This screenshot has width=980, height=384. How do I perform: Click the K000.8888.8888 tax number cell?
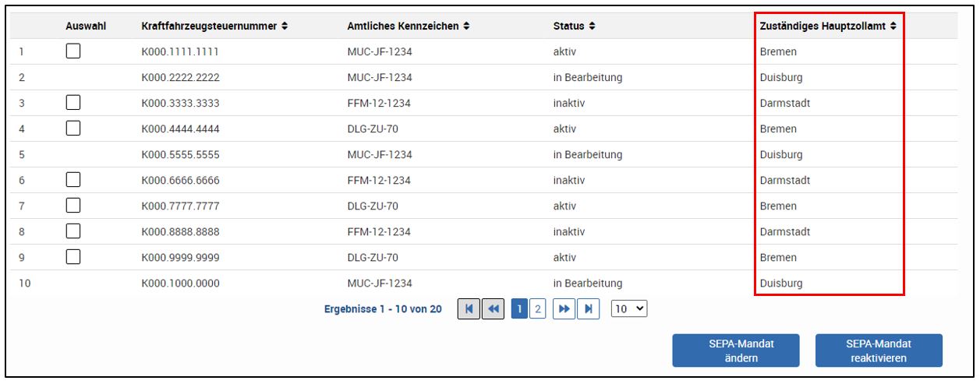click(181, 232)
